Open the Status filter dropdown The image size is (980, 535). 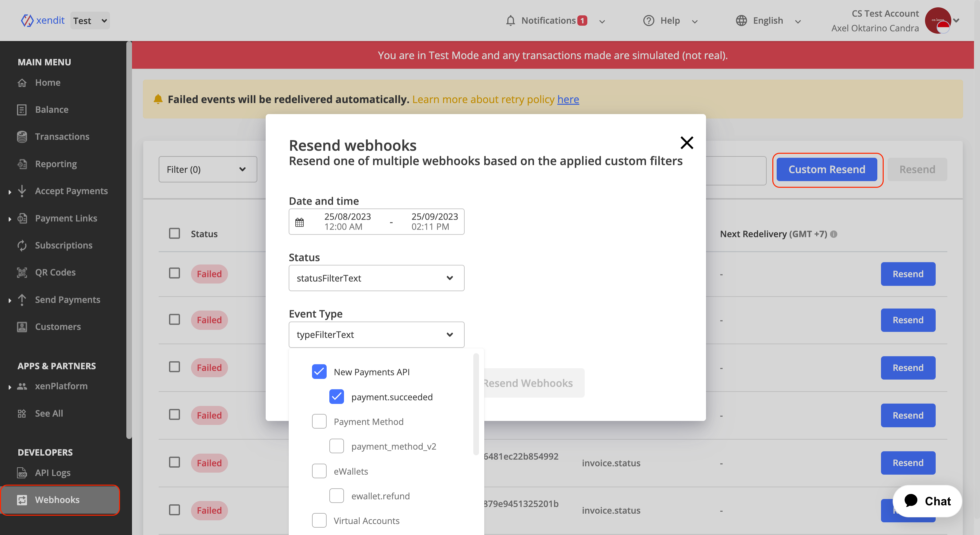coord(376,278)
